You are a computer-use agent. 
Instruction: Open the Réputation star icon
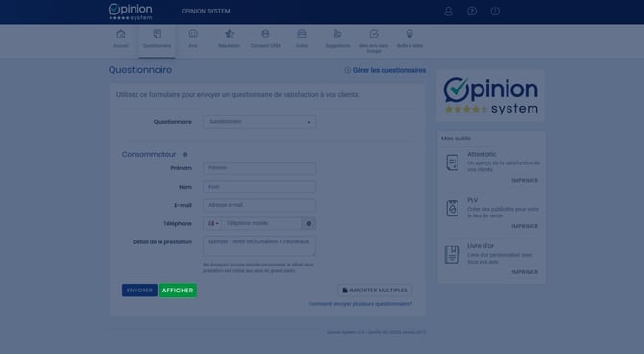pyautogui.click(x=229, y=34)
